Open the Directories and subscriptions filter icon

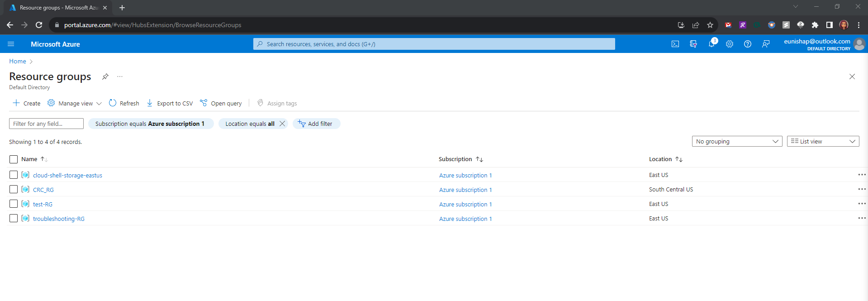693,44
